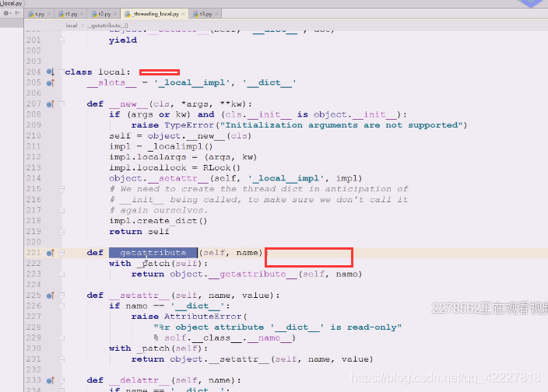Click 'return self' on line 219
Viewport: 548px width, 392px height.
coord(139,232)
